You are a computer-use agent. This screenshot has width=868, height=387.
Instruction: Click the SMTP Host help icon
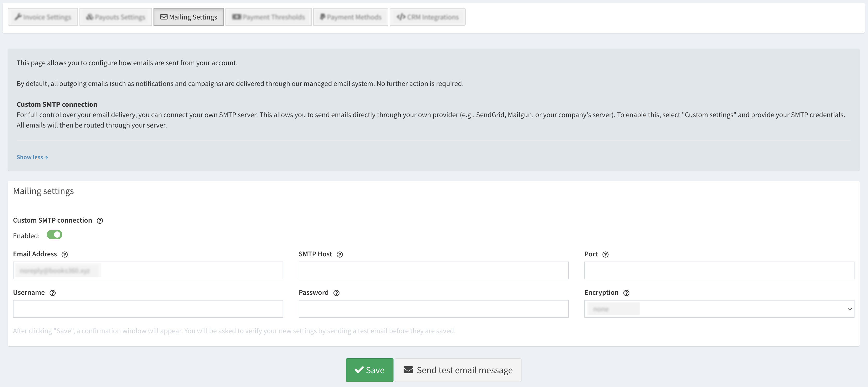click(340, 255)
